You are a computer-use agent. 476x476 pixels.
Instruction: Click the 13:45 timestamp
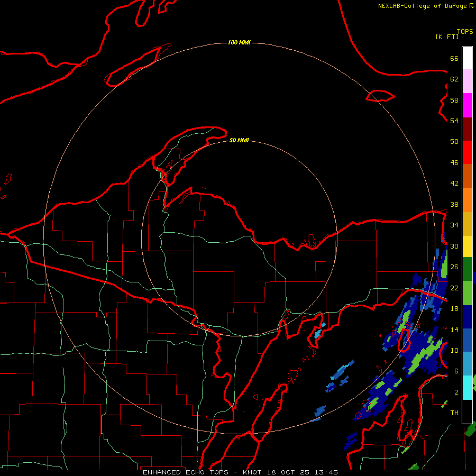click(x=326, y=472)
